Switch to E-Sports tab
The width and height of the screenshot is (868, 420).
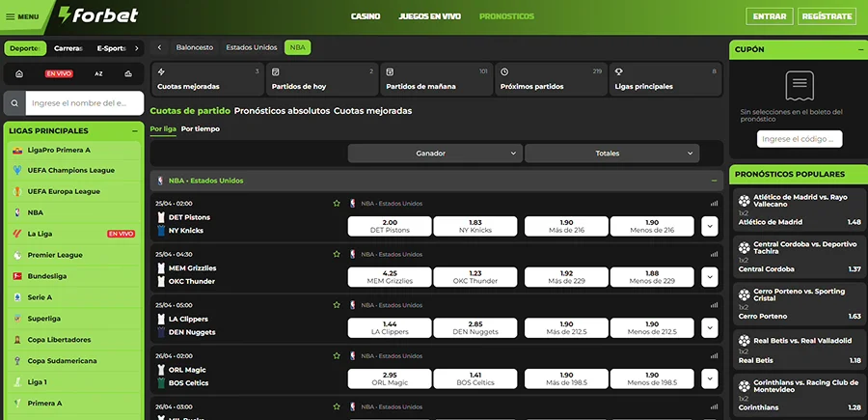(111, 48)
